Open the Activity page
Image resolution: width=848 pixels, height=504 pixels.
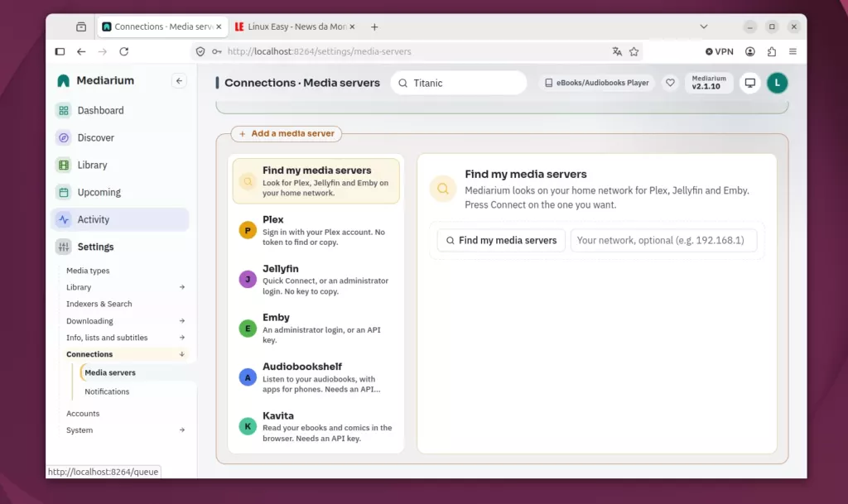(x=120, y=219)
